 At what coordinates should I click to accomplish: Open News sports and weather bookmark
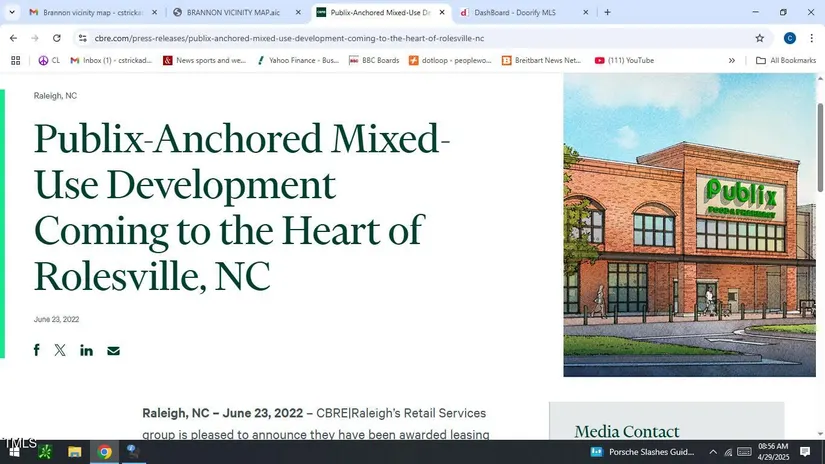pos(205,60)
